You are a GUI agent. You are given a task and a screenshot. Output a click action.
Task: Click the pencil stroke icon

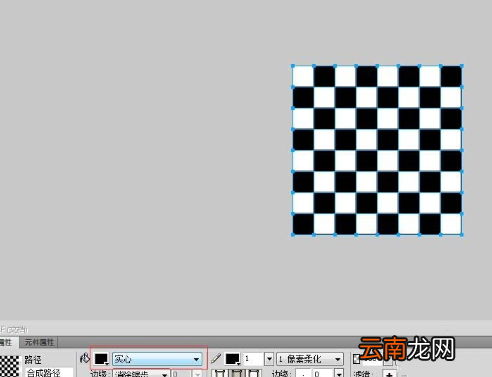[216, 359]
